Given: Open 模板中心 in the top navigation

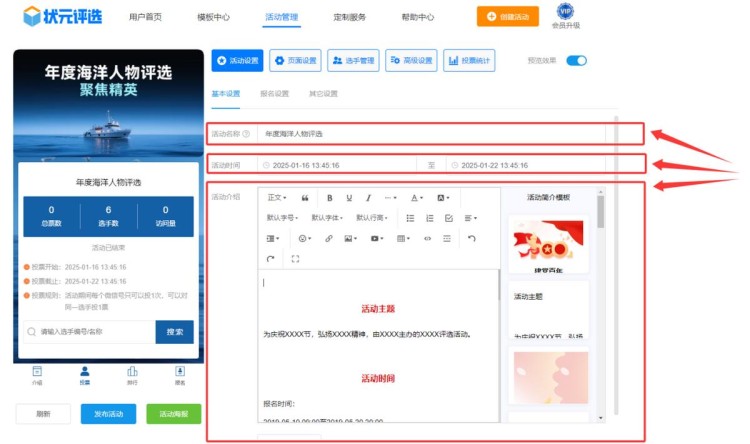Looking at the screenshot, I should (213, 18).
